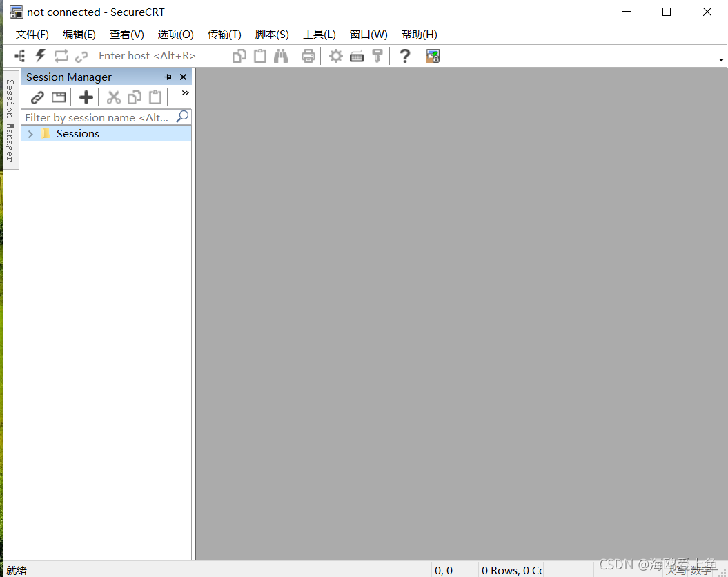Open the 帮助(H) menu
The height and width of the screenshot is (577, 728).
(420, 35)
